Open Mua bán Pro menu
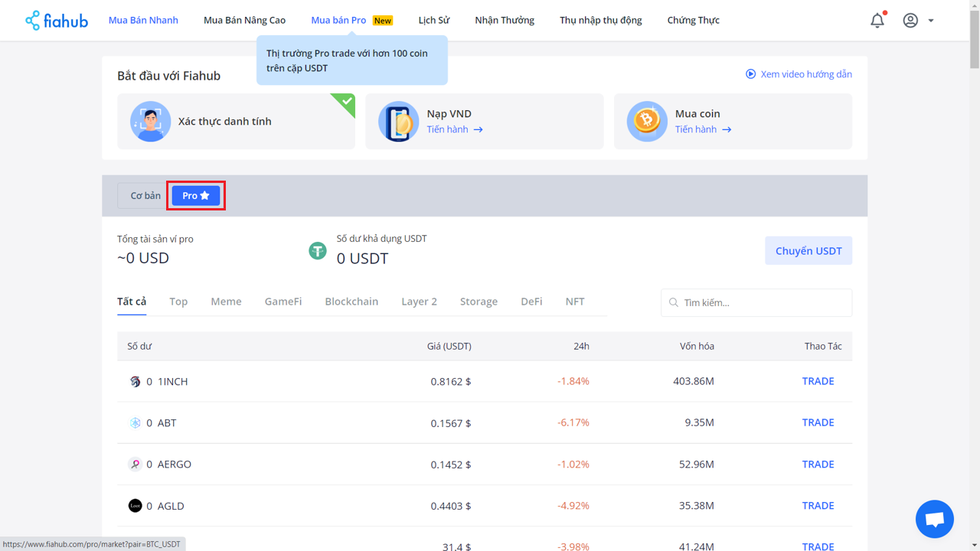This screenshot has width=980, height=551. [x=338, y=21]
